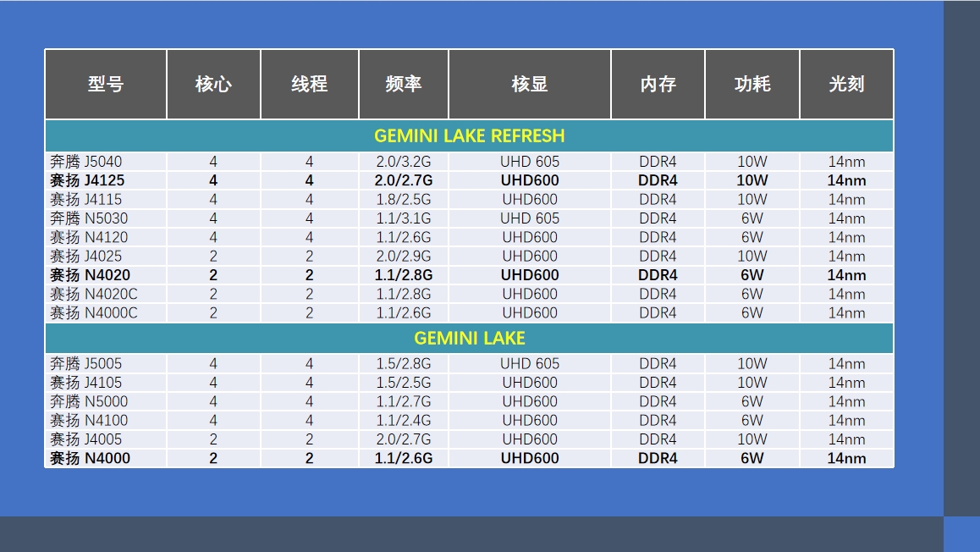The width and height of the screenshot is (980, 552).
Task: Click the 线程 column header
Action: [x=310, y=84]
